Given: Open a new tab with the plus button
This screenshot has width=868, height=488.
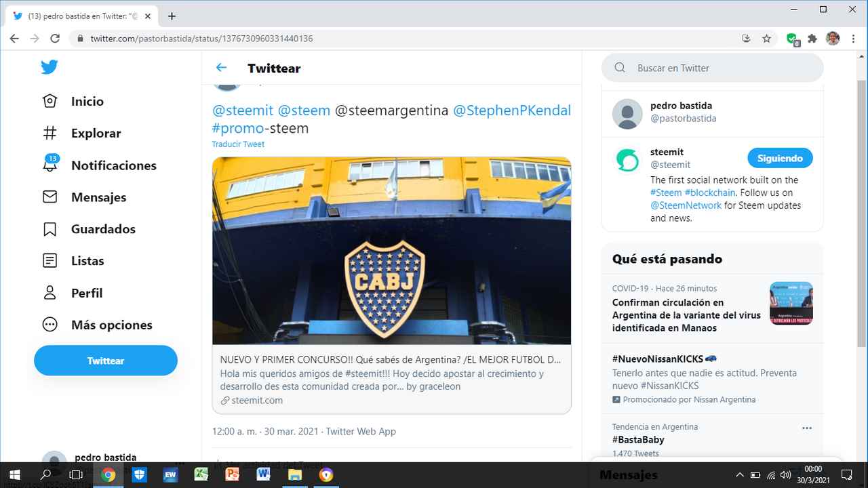Looking at the screenshot, I should click(172, 16).
